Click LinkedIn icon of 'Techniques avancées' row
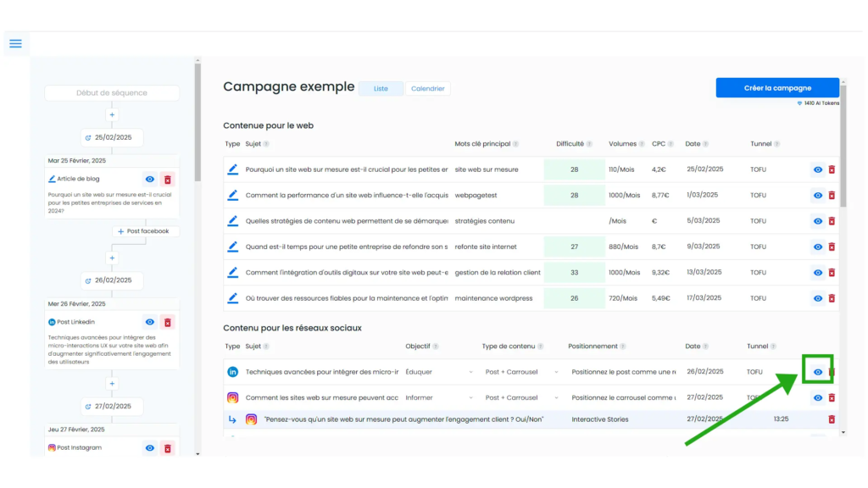 pos(232,372)
